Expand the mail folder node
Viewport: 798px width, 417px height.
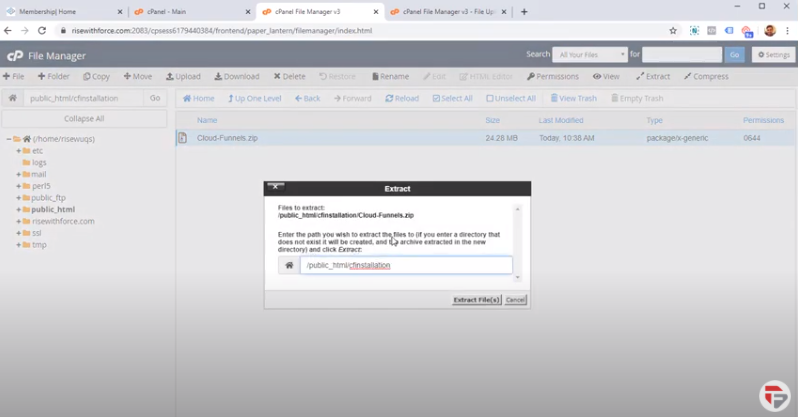[x=18, y=174]
